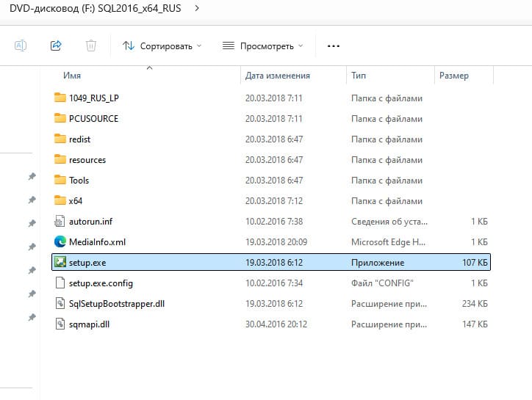This screenshot has height=400, width=532.
Task: Select the redist folder icon
Action: [x=60, y=139]
